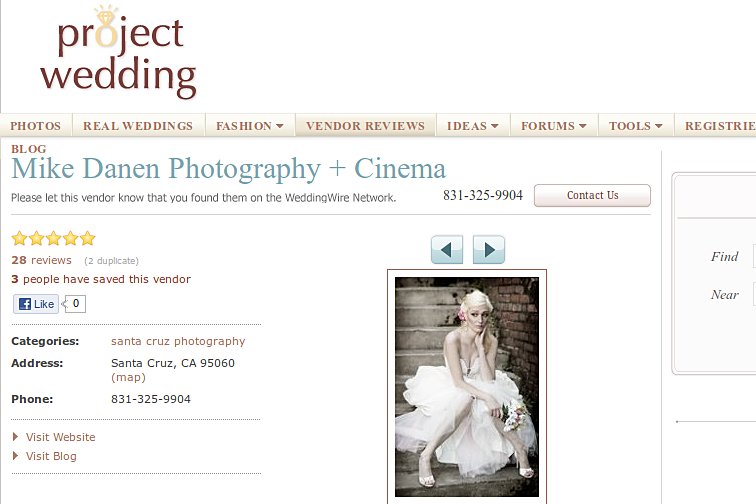Open Real Weddings section
The height and width of the screenshot is (504, 756).
138,126
